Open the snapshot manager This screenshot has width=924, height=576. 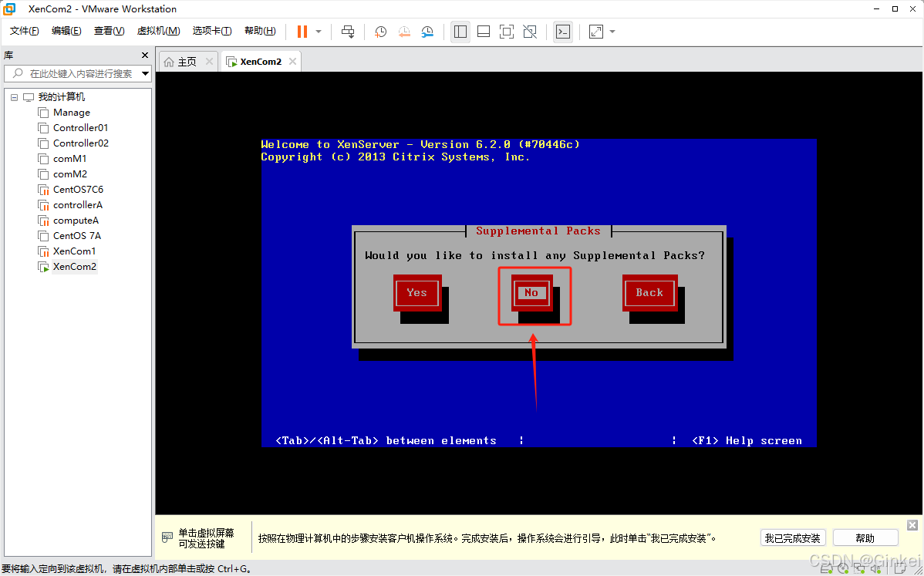[x=428, y=32]
